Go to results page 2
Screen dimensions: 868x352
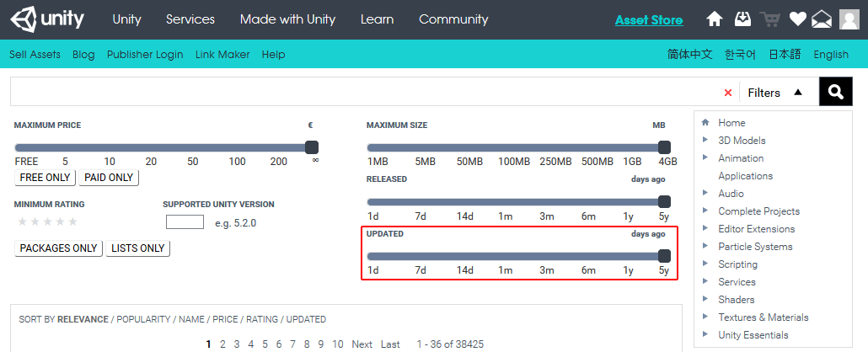point(222,344)
